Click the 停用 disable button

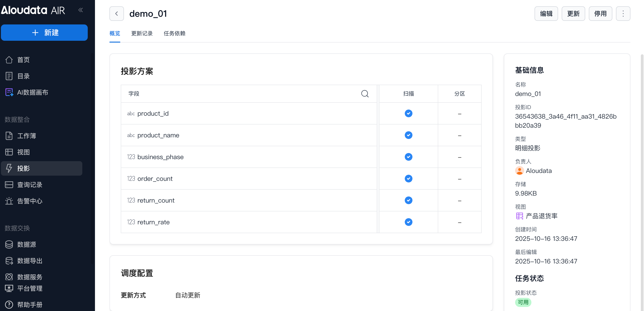600,14
